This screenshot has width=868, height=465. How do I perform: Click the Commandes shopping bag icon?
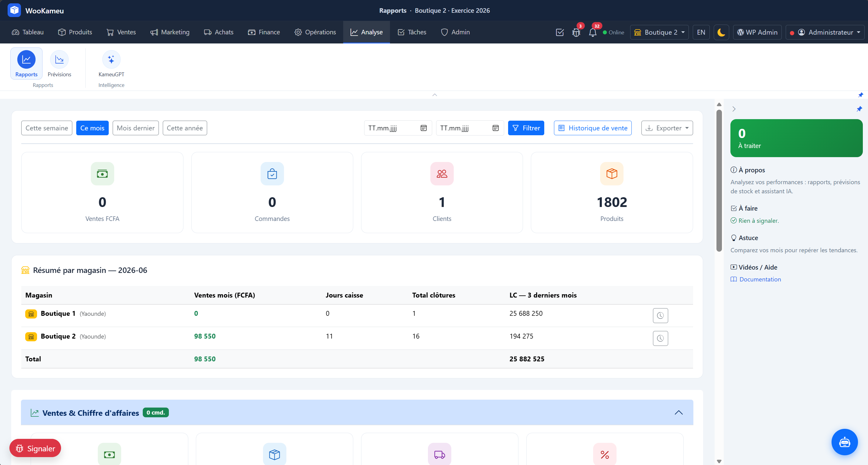tap(272, 174)
